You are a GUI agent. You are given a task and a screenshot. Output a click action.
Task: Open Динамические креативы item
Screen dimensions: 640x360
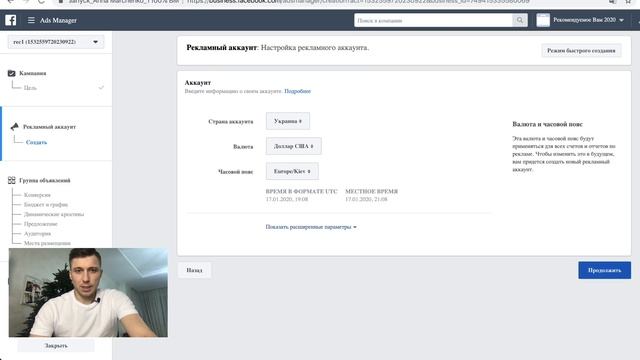click(x=54, y=214)
